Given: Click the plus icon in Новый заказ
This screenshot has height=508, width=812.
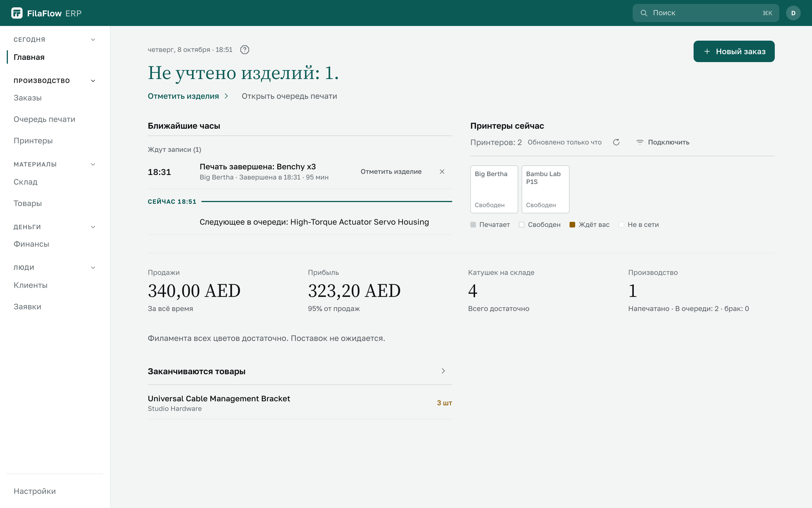Looking at the screenshot, I should 707,51.
